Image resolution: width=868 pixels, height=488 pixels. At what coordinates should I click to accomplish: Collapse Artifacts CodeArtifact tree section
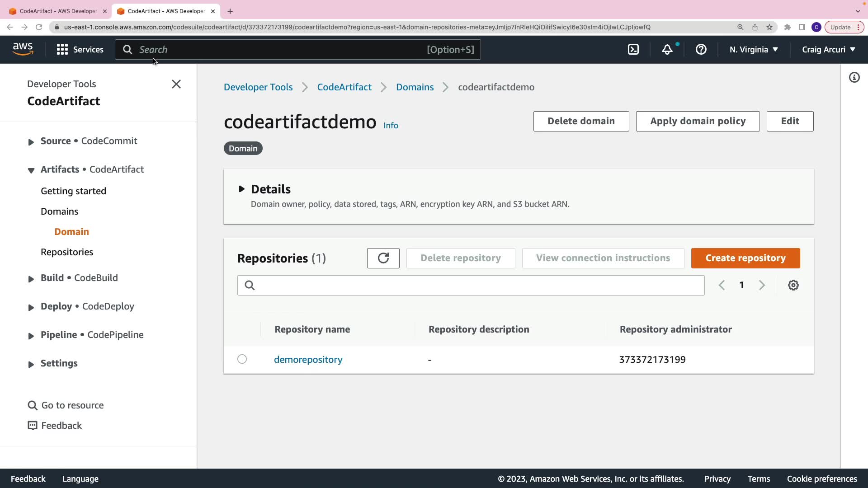pyautogui.click(x=31, y=170)
